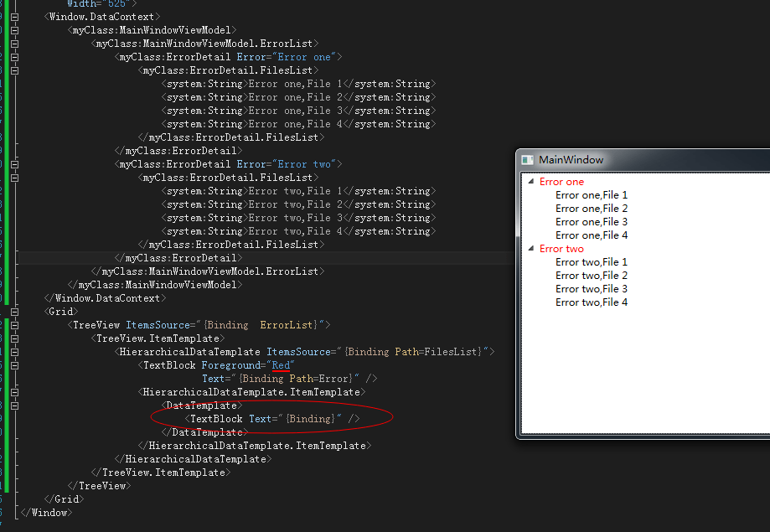Collapse the TreeView.ItemTemplate code region
Viewport: 770px width, 532px height.
tap(15, 338)
